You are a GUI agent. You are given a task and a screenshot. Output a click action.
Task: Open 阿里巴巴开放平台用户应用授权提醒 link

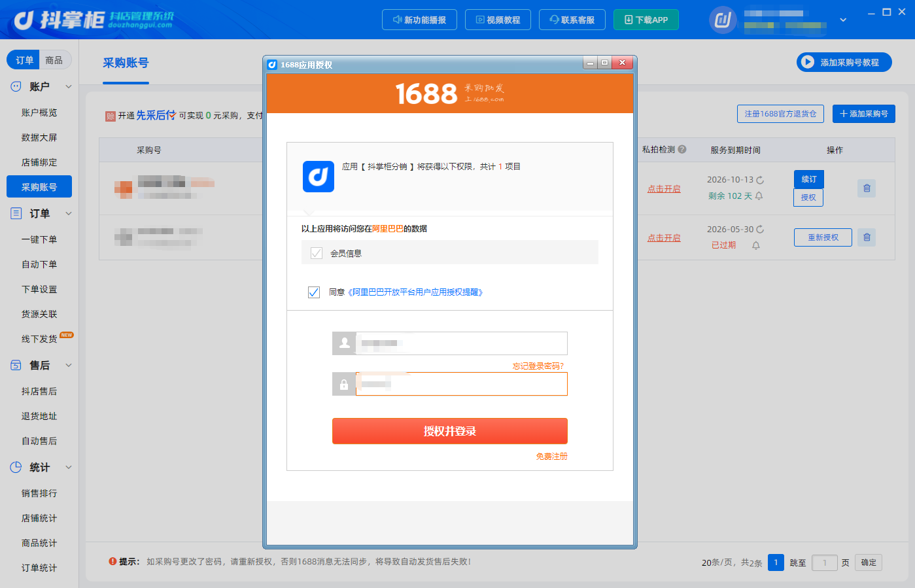pos(415,292)
